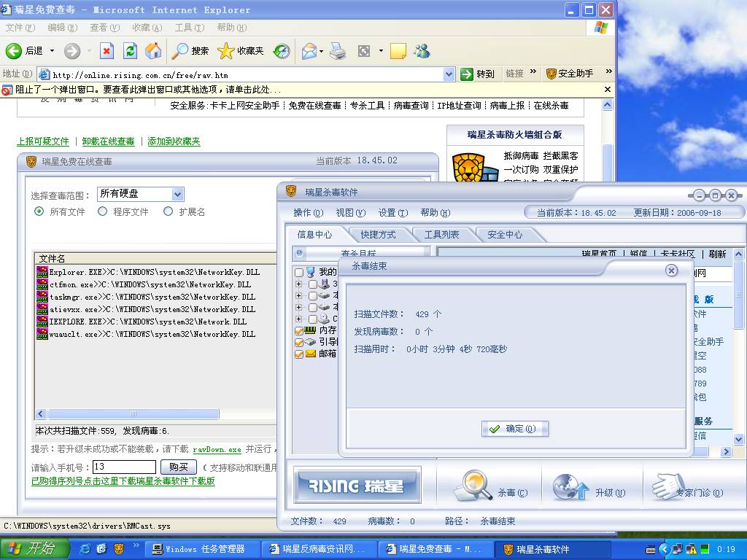This screenshot has height=560, width=747.
Task: Click the Print toolbar icon in IE
Action: 338,50
